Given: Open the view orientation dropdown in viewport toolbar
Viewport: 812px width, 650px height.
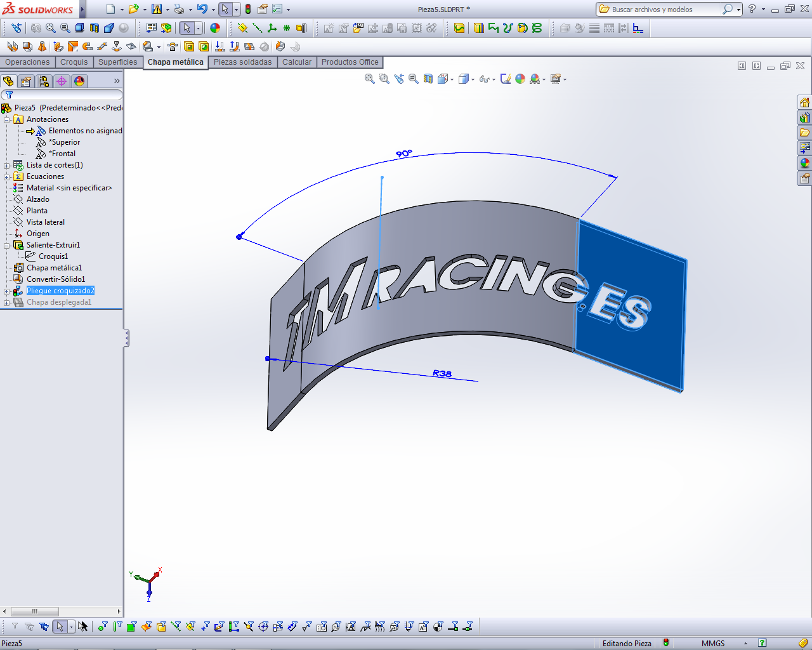Looking at the screenshot, I should [x=452, y=79].
